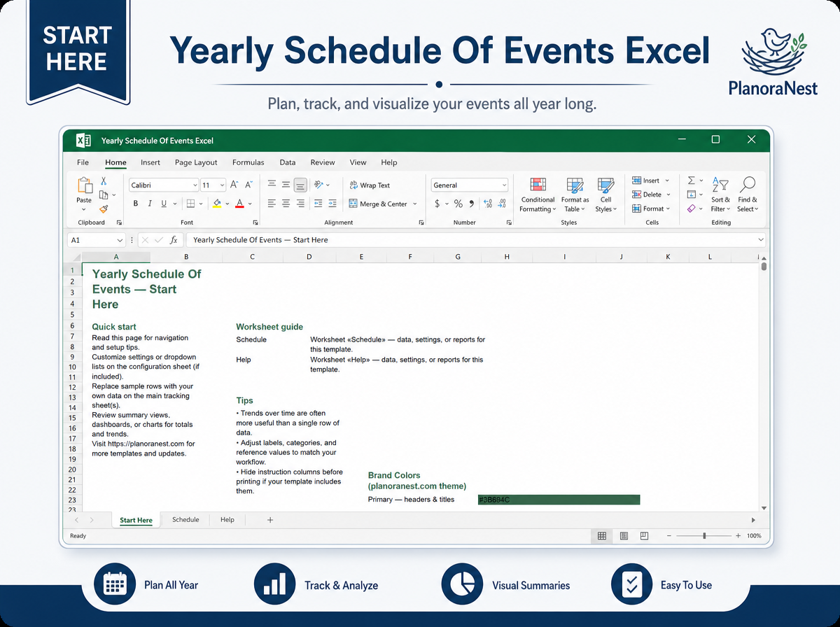Apply the Comma Style icon
Screen dimensions: 840x627
(x=472, y=204)
